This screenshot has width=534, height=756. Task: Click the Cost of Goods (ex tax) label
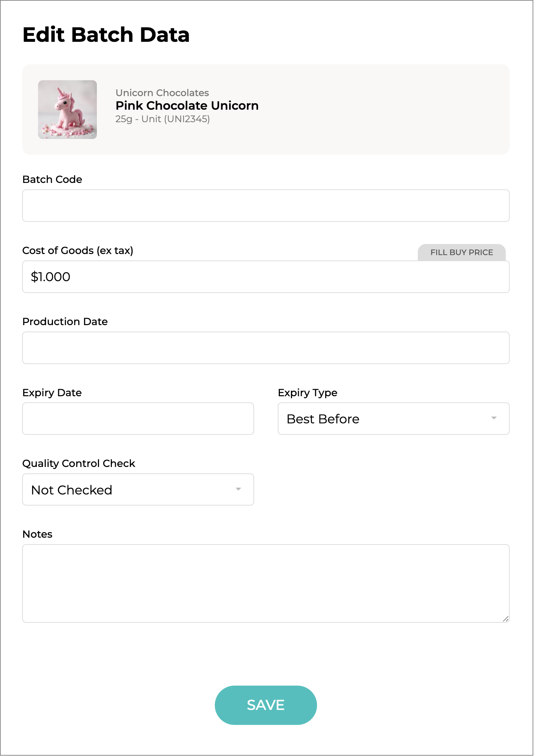(x=78, y=250)
